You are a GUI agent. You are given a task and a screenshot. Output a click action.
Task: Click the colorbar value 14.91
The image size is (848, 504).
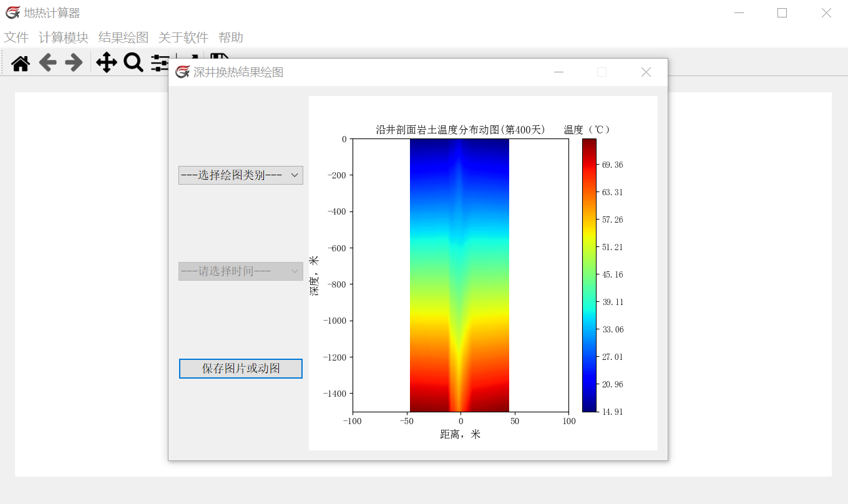(x=613, y=412)
